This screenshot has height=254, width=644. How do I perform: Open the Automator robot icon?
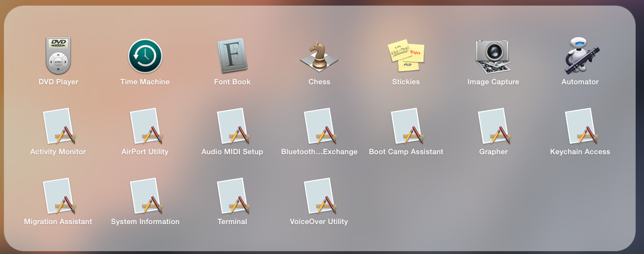[581, 55]
